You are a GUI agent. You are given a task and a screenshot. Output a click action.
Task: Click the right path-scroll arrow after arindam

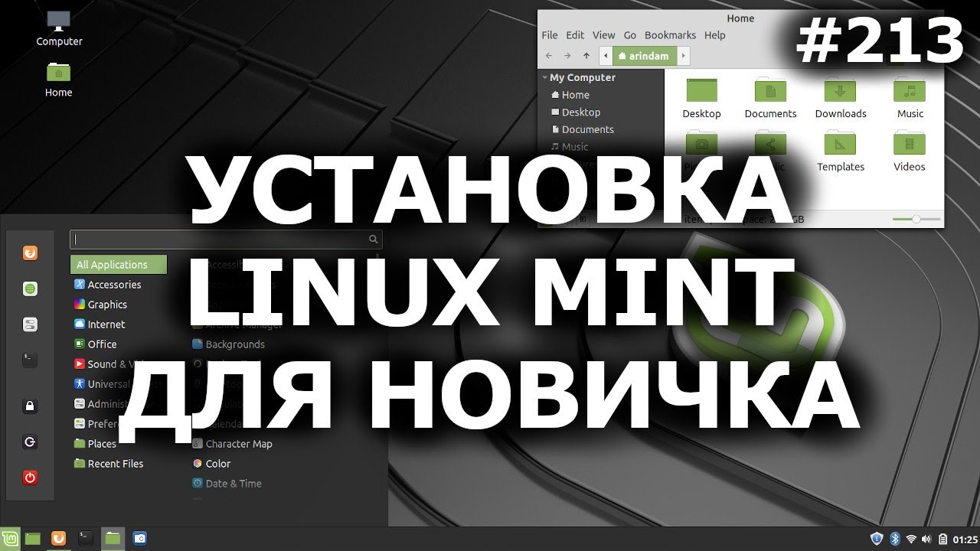tap(683, 56)
